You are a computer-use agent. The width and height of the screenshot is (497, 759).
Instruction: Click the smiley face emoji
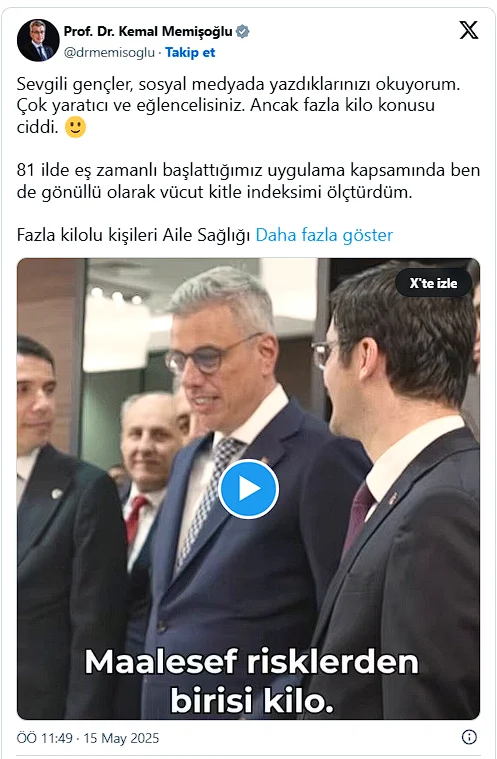point(75,127)
